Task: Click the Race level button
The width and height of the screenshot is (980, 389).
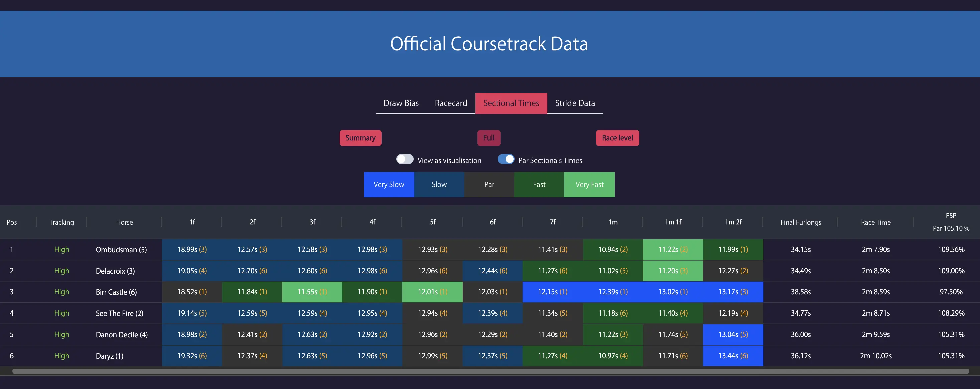Action: point(617,138)
